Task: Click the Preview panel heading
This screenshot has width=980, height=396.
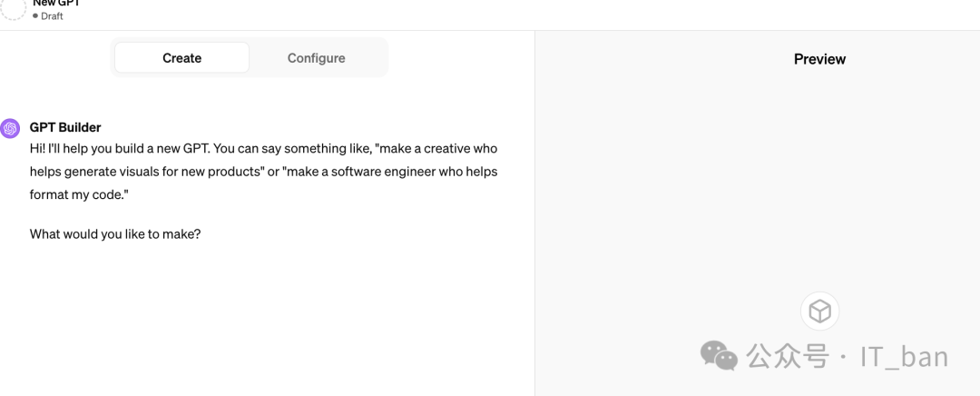Action: 819,59
